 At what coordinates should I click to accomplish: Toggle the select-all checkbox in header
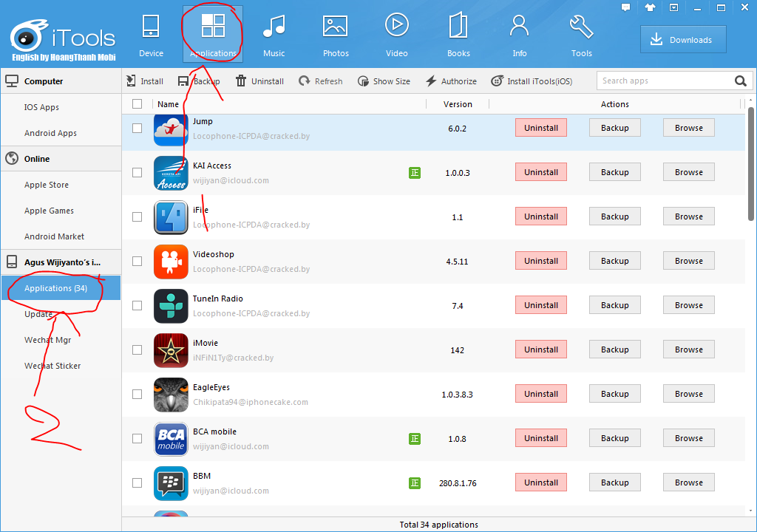(x=137, y=103)
